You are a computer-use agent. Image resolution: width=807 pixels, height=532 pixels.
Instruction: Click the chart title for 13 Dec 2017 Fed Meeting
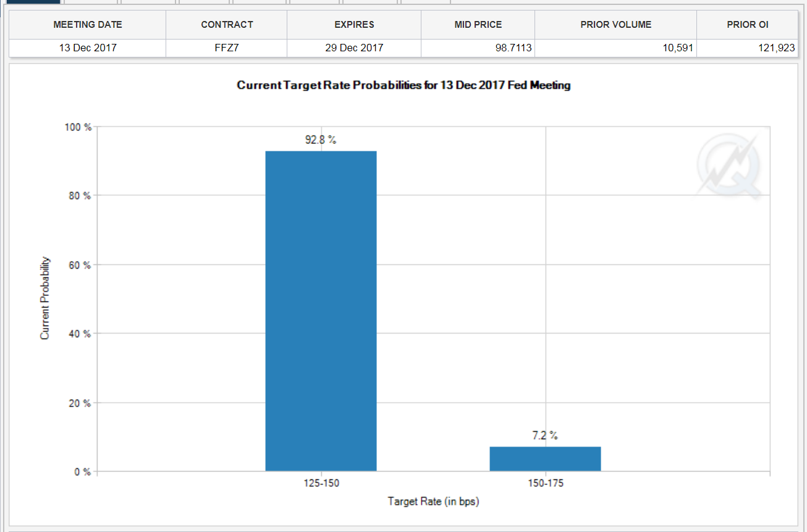403,85
